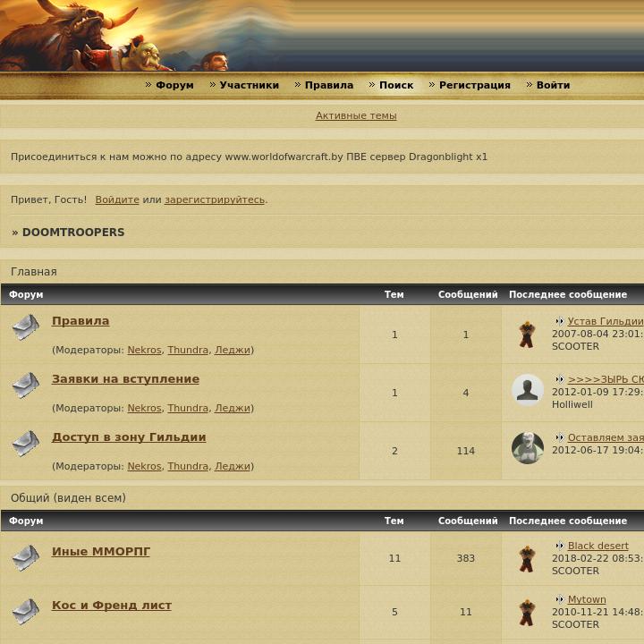Click the header banner with Warcraft characters
The image size is (644, 644).
click(x=322, y=36)
